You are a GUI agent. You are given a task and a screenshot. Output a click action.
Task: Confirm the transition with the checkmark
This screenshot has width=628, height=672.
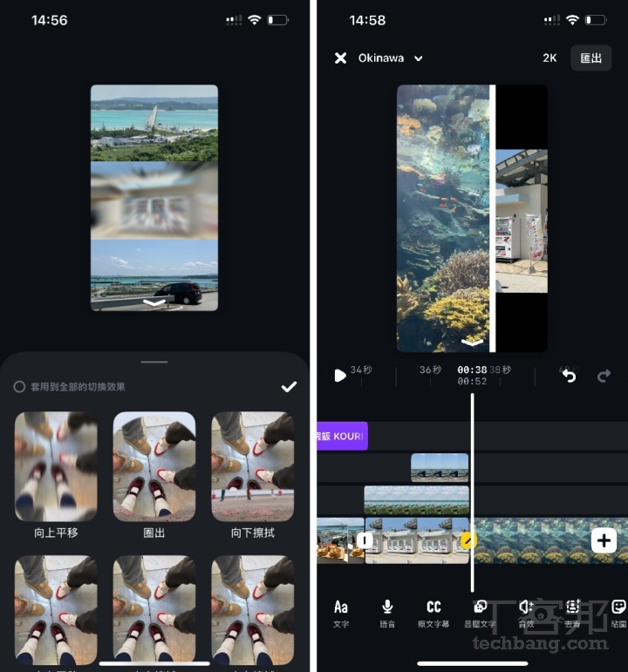pos(289,386)
